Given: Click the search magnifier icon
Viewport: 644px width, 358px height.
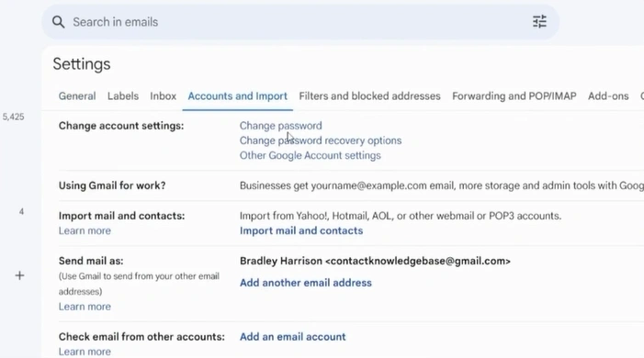Looking at the screenshot, I should [x=58, y=22].
